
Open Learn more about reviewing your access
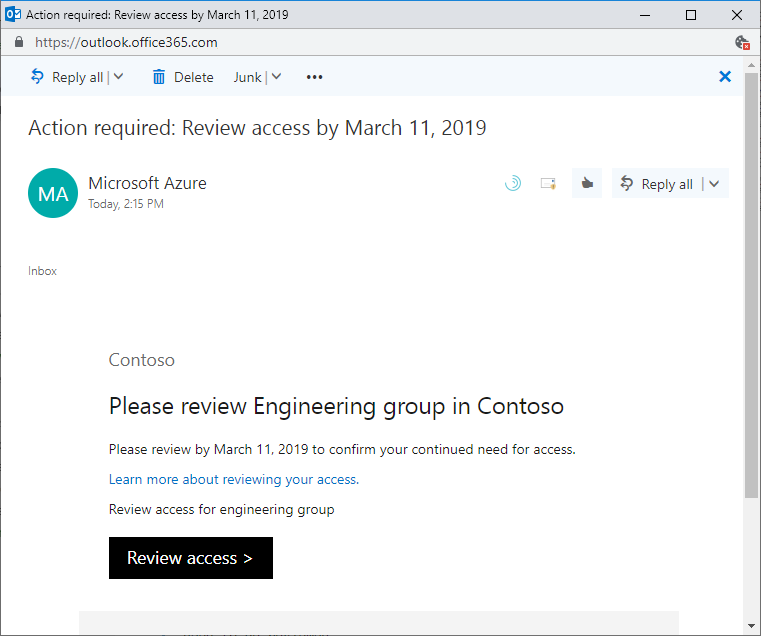click(x=233, y=479)
